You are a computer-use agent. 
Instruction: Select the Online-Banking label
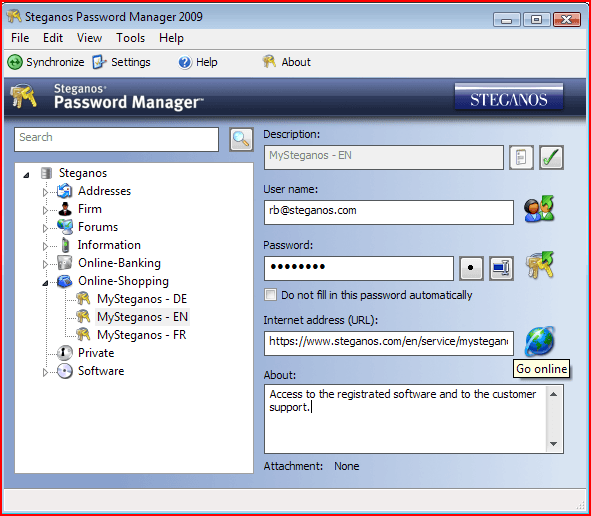pyautogui.click(x=119, y=263)
